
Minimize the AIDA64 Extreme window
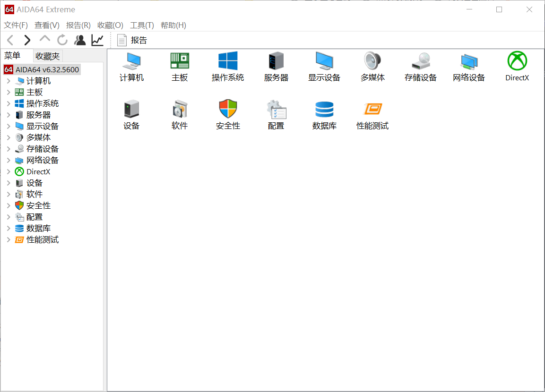[x=469, y=9]
